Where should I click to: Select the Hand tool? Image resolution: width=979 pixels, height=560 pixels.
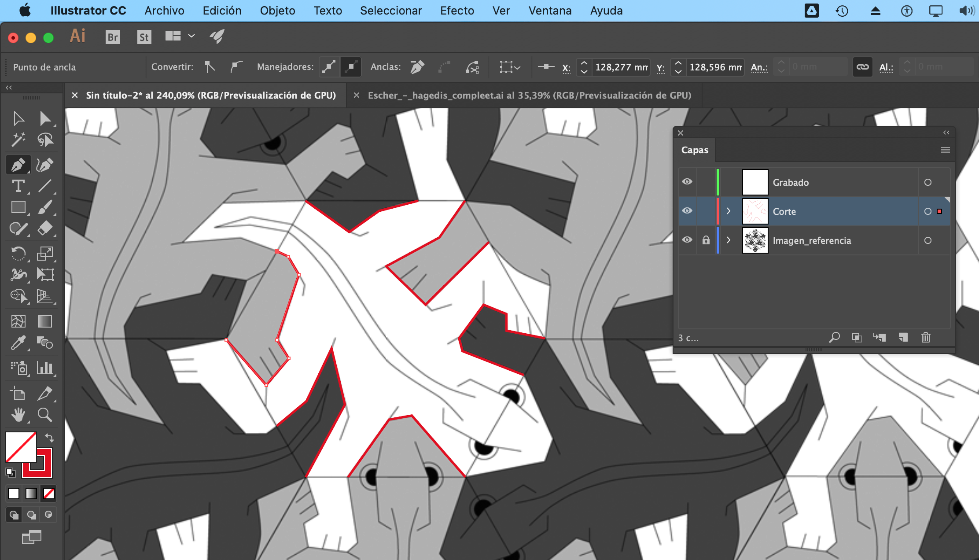tap(18, 414)
